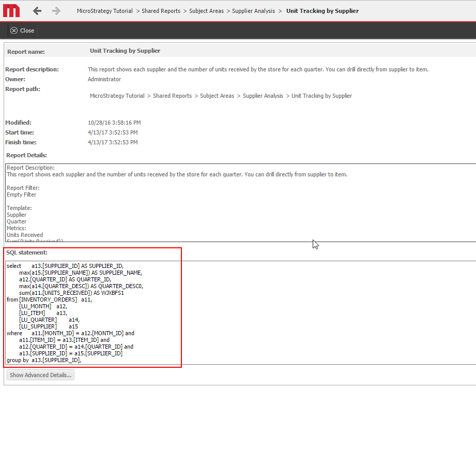Close the report details page
Screen dimensions: 476x449
click(x=22, y=31)
